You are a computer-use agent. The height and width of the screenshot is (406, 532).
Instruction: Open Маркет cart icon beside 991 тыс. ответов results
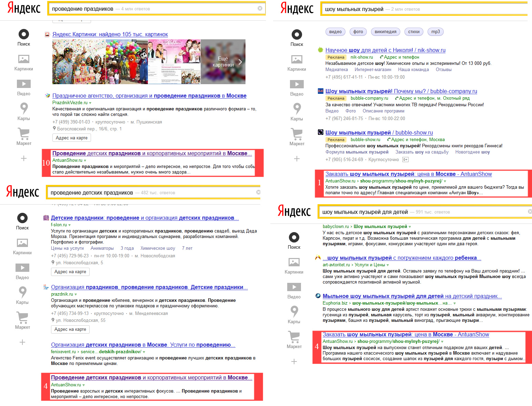point(294,336)
